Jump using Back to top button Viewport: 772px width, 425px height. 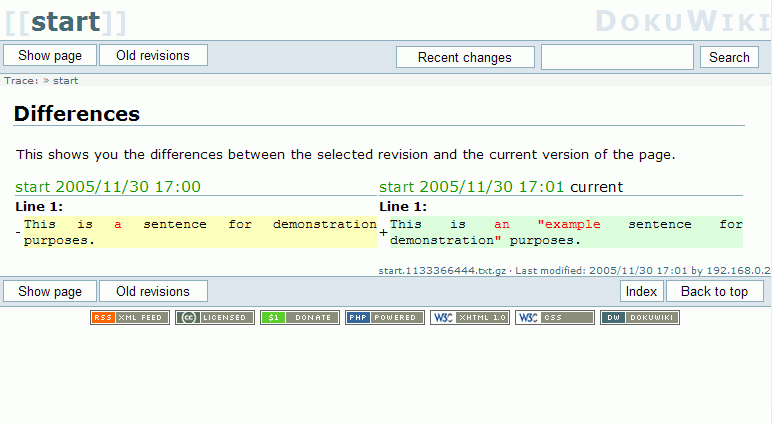tap(714, 292)
